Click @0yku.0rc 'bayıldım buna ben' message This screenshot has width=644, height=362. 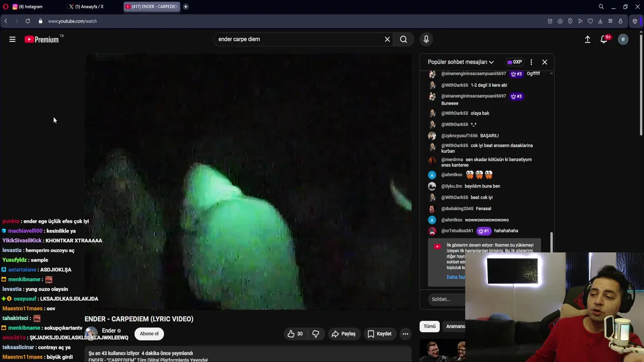pyautogui.click(x=487, y=186)
